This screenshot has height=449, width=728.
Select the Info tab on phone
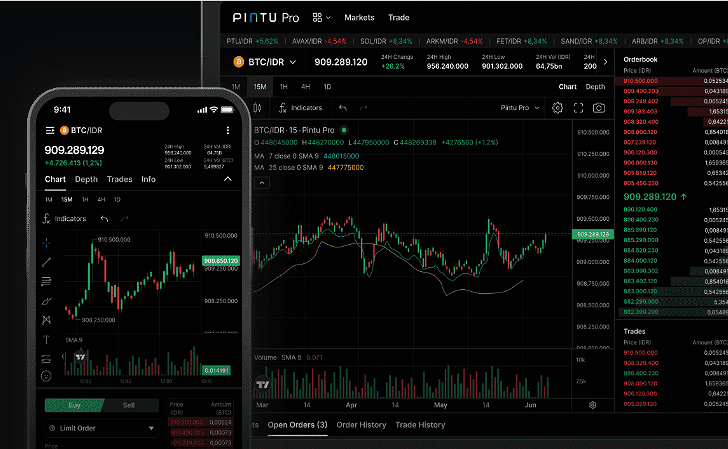coord(148,179)
